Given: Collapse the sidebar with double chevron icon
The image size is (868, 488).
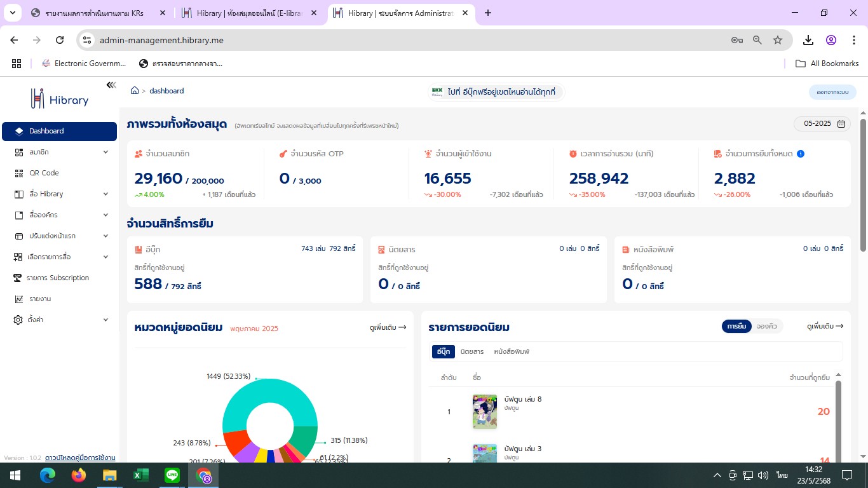Looking at the screenshot, I should [111, 85].
